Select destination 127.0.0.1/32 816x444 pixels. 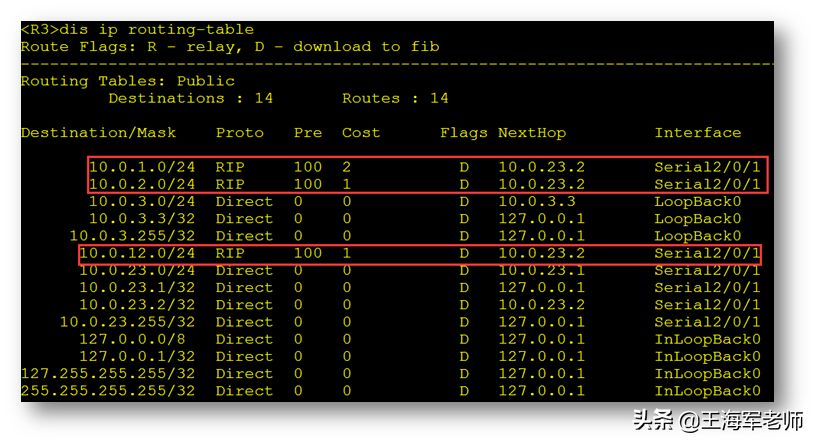137,356
